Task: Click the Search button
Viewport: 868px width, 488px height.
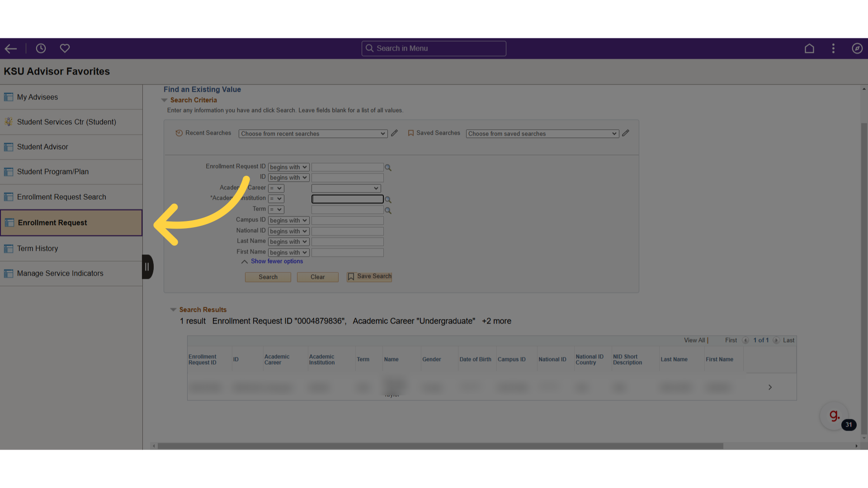Action: point(268,277)
